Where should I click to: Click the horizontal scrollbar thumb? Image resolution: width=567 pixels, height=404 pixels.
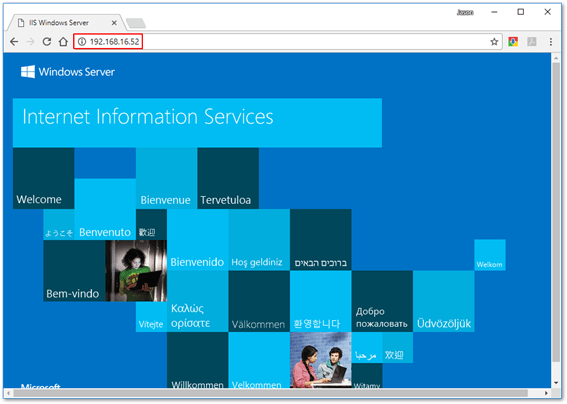pos(270,393)
